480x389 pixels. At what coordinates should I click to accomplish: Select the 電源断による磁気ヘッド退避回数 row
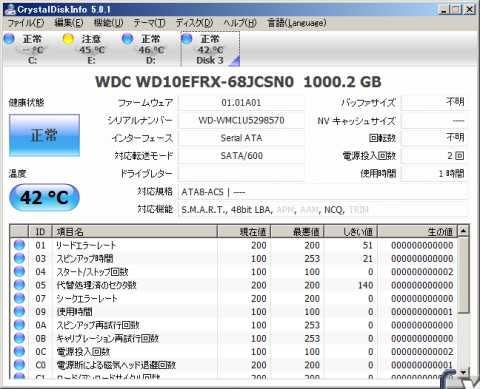pos(234,365)
